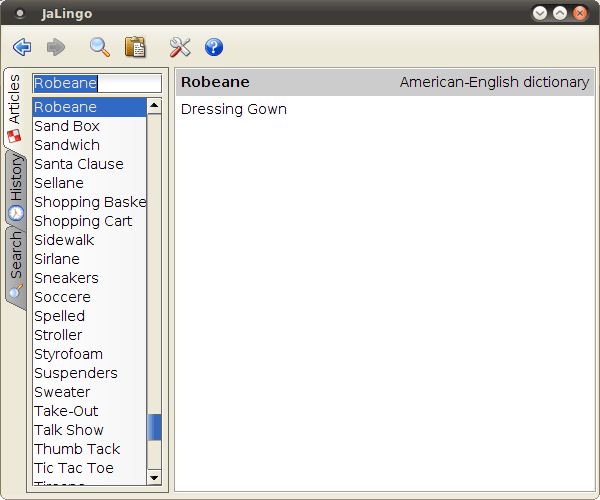Choose 'Sidewalk' from the word list
Screen dimensions: 600x500
pos(64,240)
